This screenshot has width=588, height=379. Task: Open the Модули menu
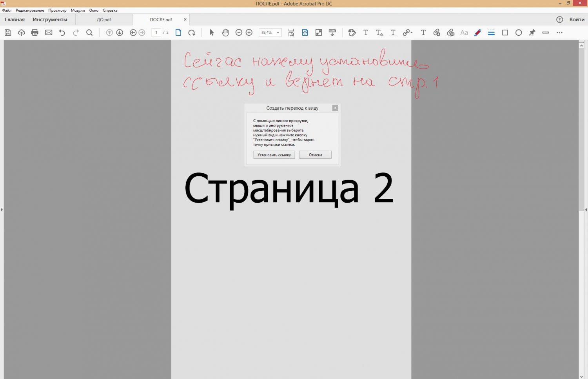point(78,10)
